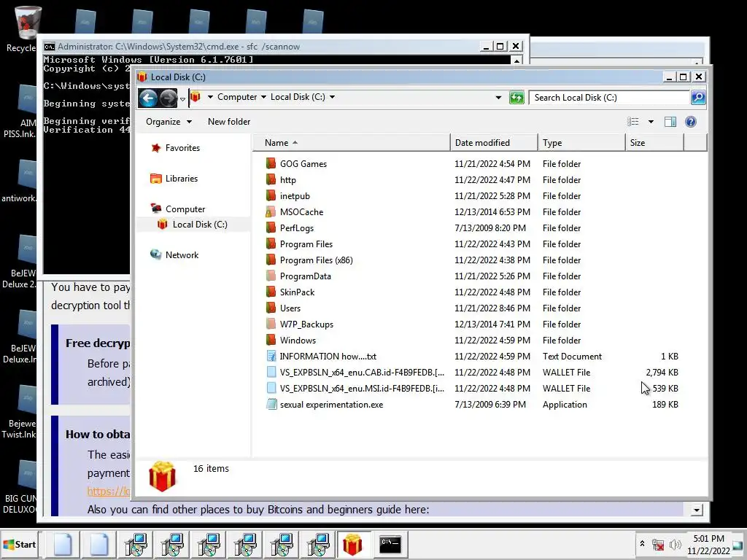This screenshot has height=560, width=747.
Task: Click the Program Files folder name
Action: click(x=306, y=244)
